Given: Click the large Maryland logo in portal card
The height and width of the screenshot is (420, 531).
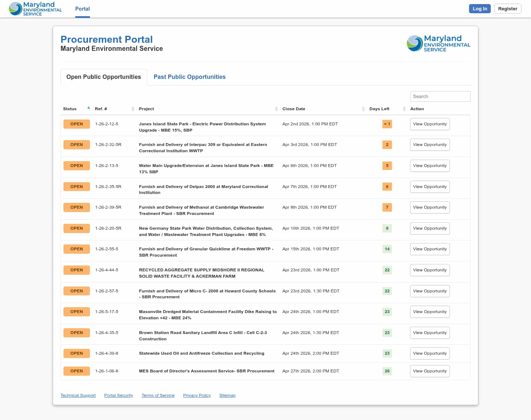Looking at the screenshot, I should [x=438, y=44].
